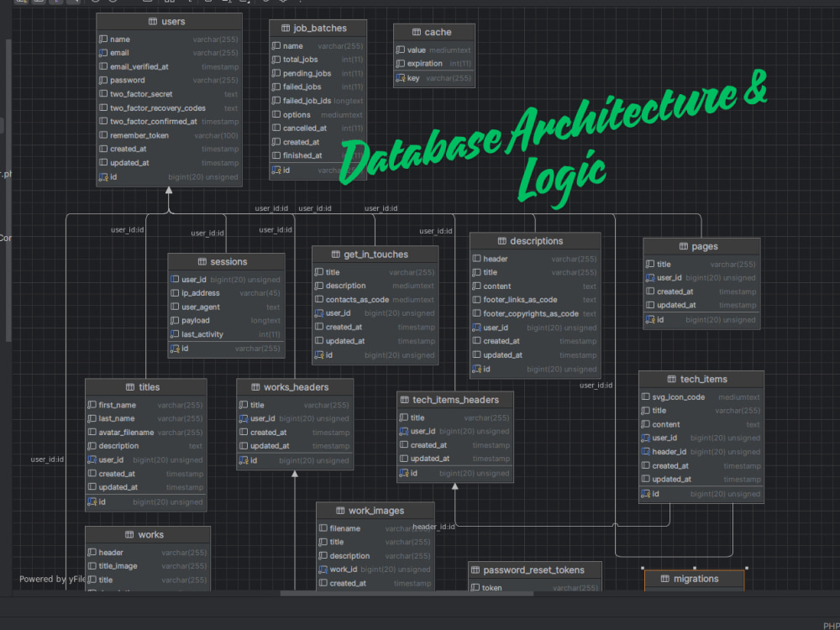
Task: Click the table icon beside sessions title
Action: click(202, 261)
